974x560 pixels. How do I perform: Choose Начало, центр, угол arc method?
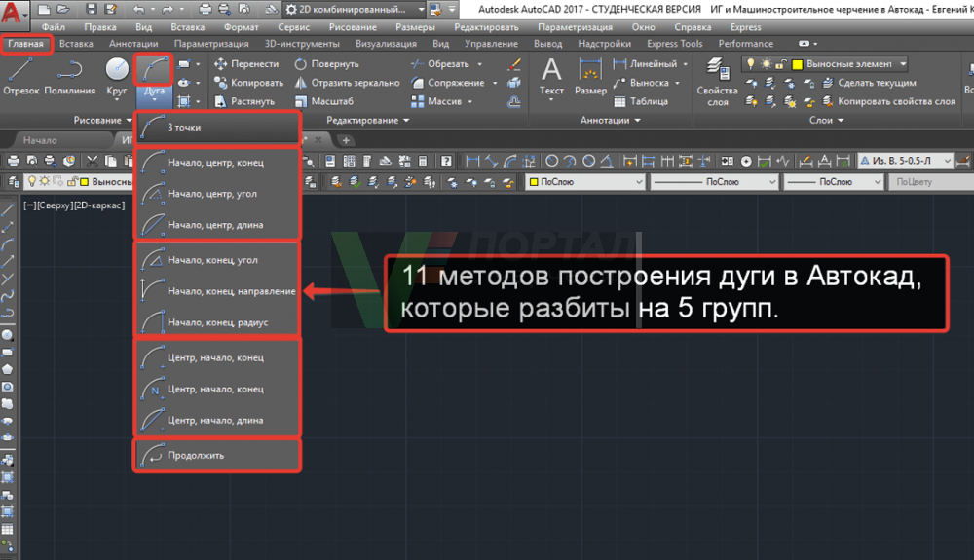coord(217,194)
